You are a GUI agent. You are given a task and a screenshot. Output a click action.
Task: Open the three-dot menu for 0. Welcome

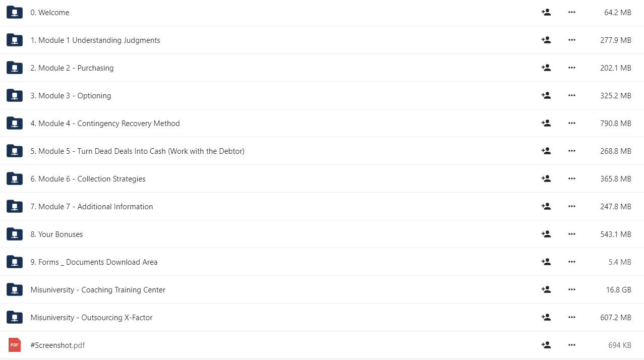571,12
